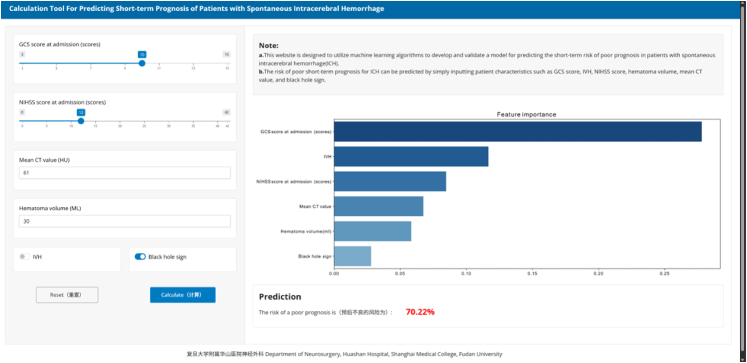Click the Reset button
The image size is (747, 363).
point(67,295)
